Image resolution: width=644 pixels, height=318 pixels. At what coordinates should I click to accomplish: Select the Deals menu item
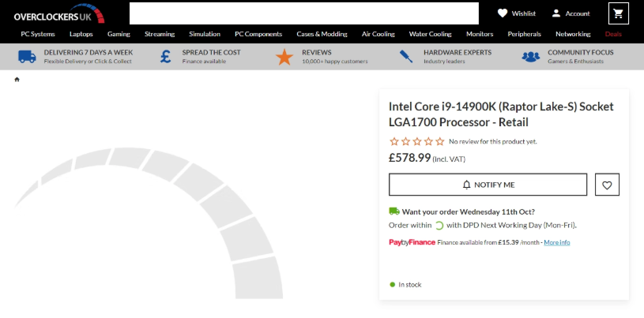[x=612, y=34]
